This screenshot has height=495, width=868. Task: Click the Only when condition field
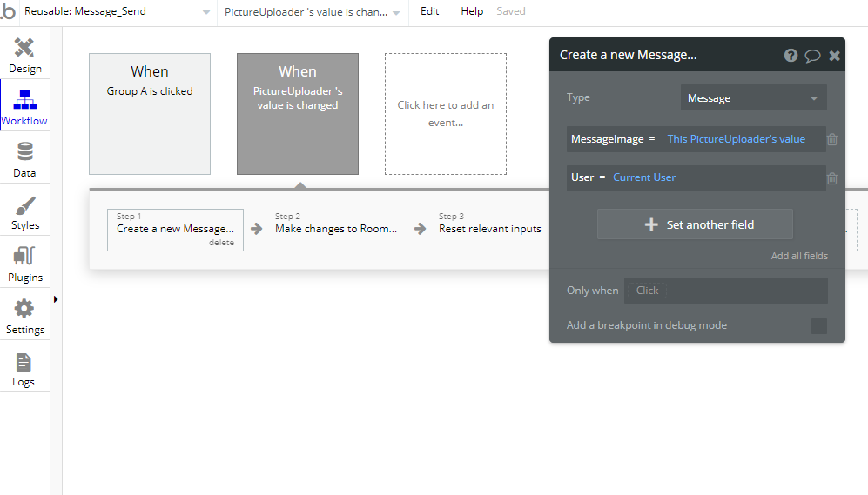726,291
